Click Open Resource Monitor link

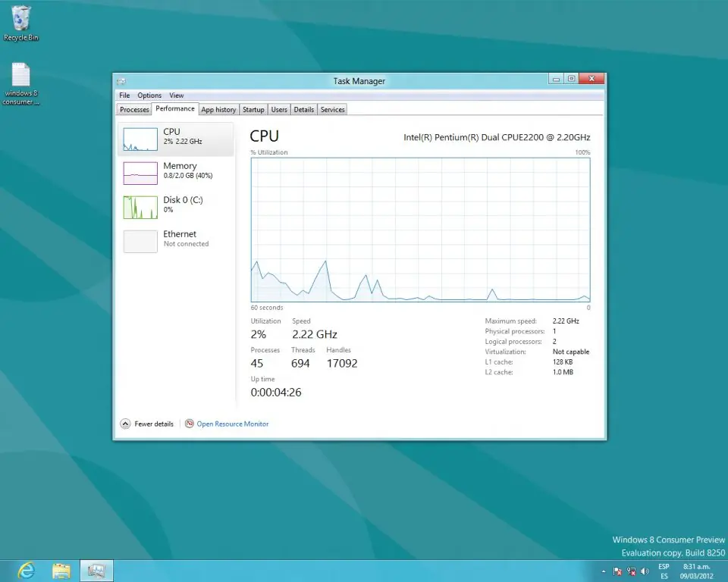233,424
